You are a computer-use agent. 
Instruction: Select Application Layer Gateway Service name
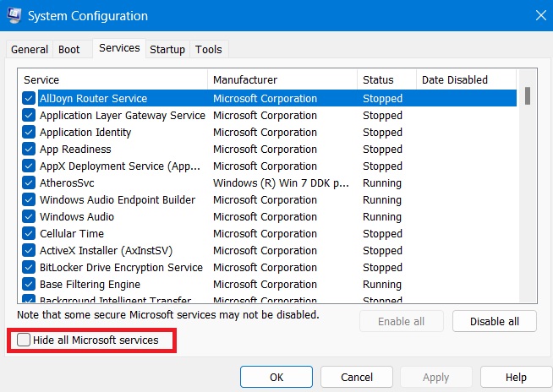point(123,115)
